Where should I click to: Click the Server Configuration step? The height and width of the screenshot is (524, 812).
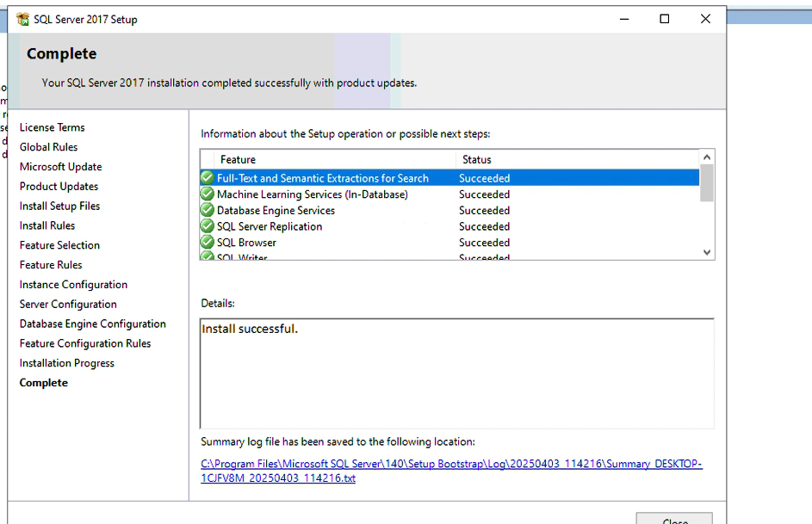tap(68, 304)
